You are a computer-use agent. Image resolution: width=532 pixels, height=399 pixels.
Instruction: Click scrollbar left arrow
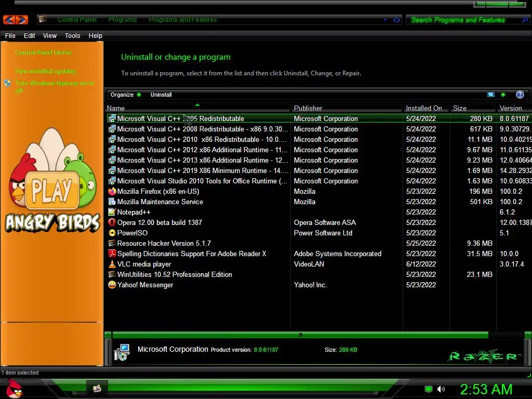click(108, 335)
